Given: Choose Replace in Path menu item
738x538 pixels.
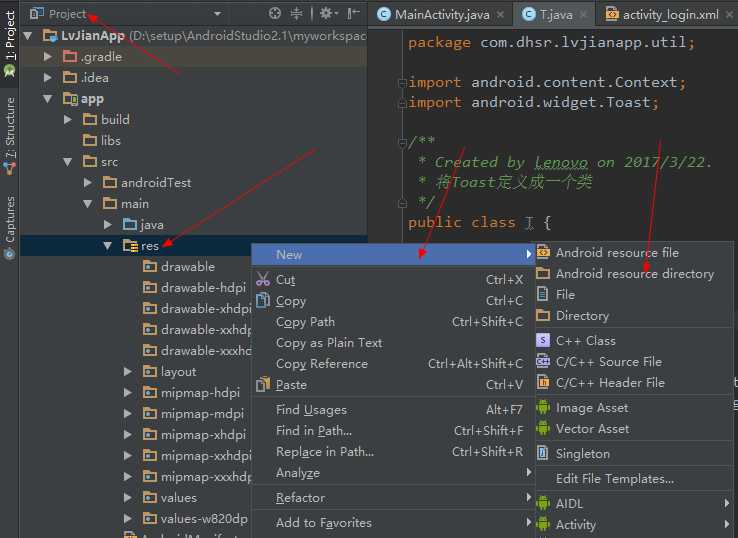Looking at the screenshot, I should (393, 452).
